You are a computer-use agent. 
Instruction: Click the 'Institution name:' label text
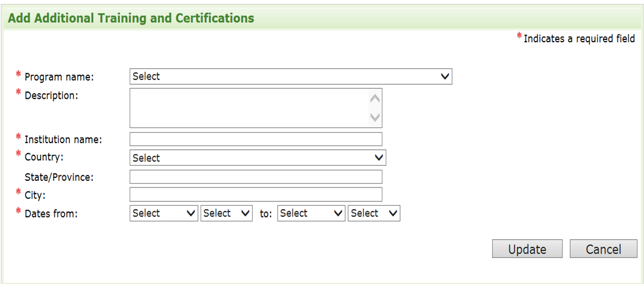point(63,140)
